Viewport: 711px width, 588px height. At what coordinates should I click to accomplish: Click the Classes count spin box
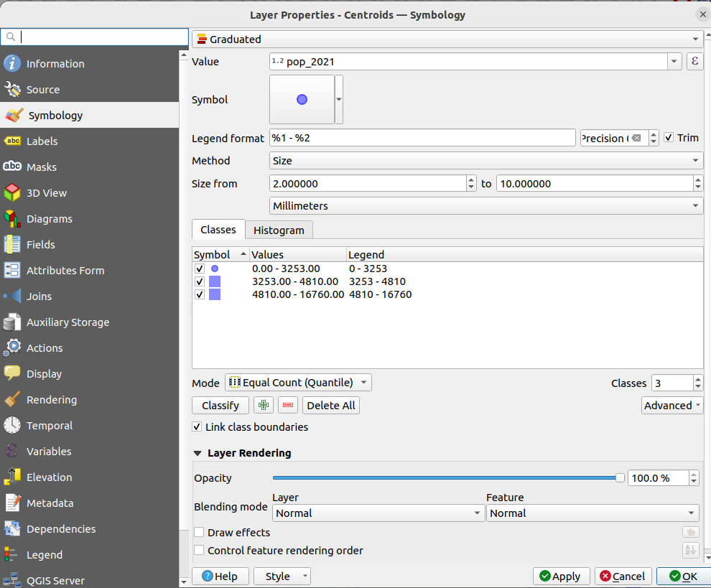(672, 383)
